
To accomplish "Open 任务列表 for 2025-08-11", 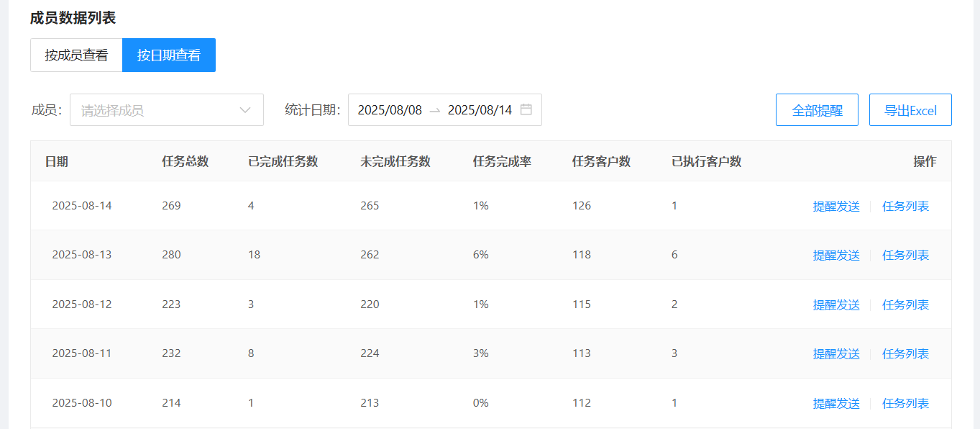I will tap(905, 353).
